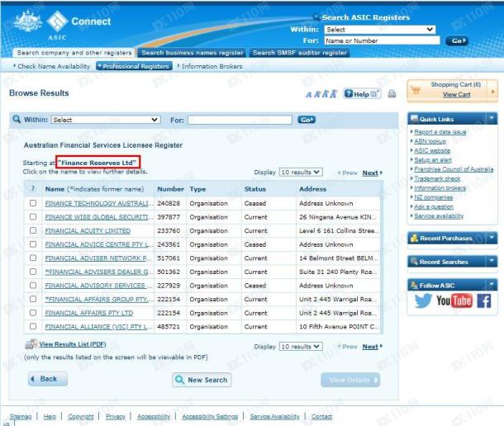Click the magnifier icon beside Within in results panel
This screenshot has height=426, width=504.
click(x=17, y=119)
